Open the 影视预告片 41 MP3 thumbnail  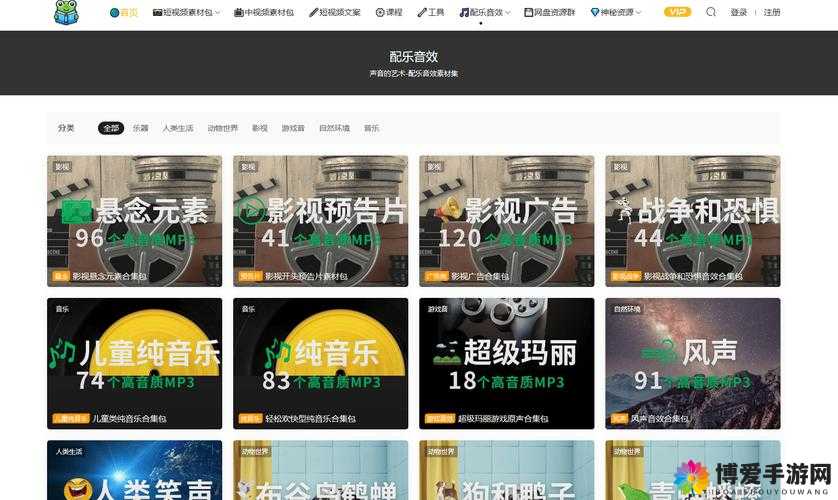pos(321,221)
